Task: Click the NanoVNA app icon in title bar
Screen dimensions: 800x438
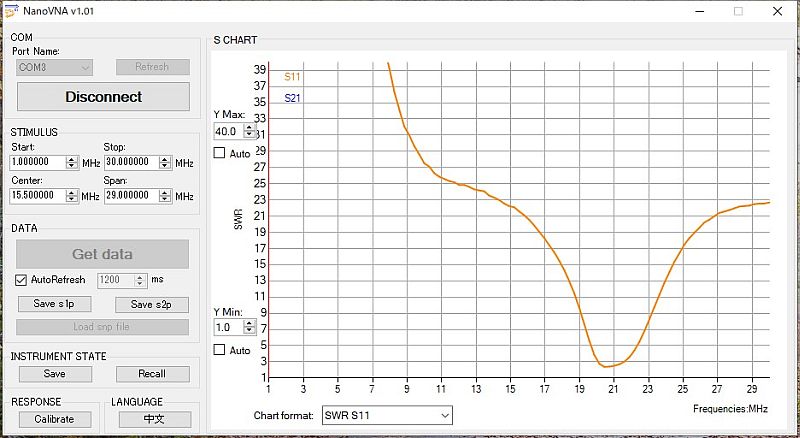Action: (10, 11)
